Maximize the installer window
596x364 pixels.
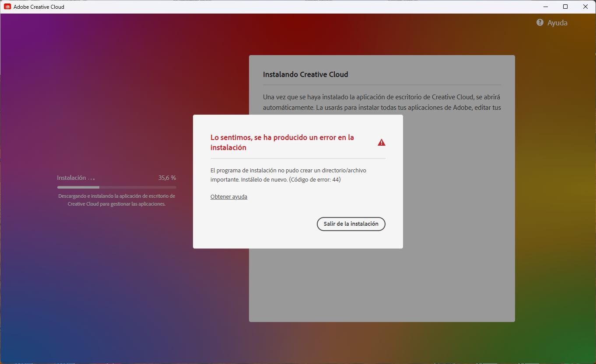pos(565,7)
